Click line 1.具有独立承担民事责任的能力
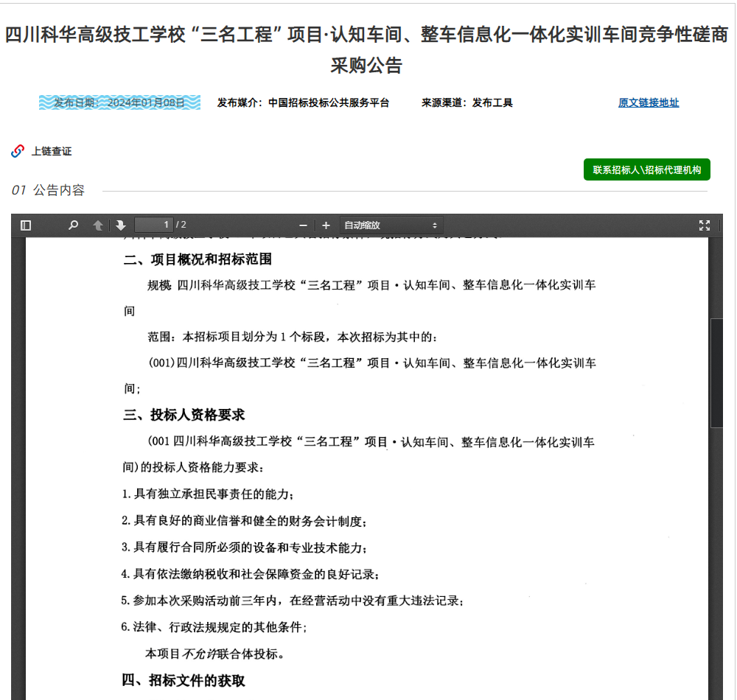Viewport: 737px width, 700px height. pos(208,494)
